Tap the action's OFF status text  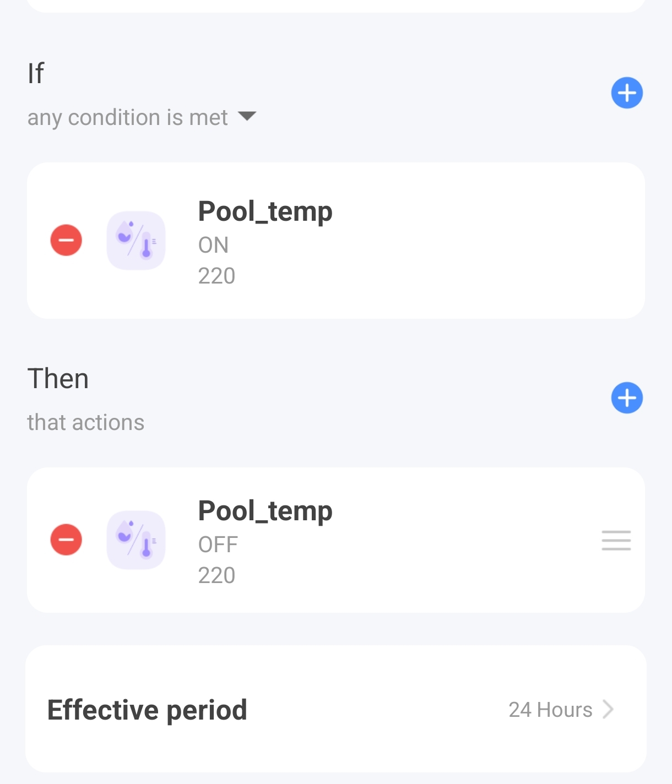(x=218, y=545)
